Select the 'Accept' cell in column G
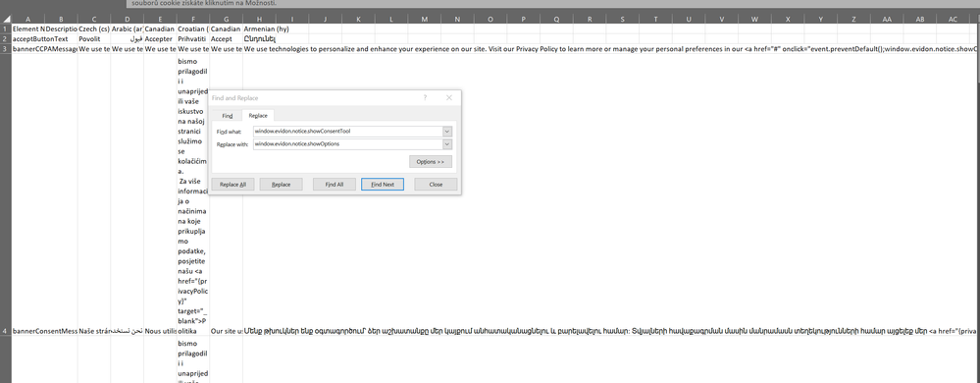980x383 pixels. point(226,38)
